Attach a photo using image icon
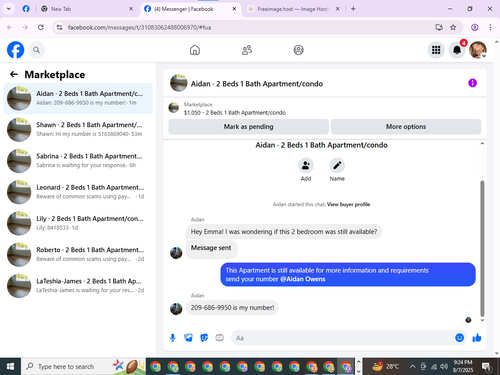Screen dimensions: 500x375 point(188,338)
